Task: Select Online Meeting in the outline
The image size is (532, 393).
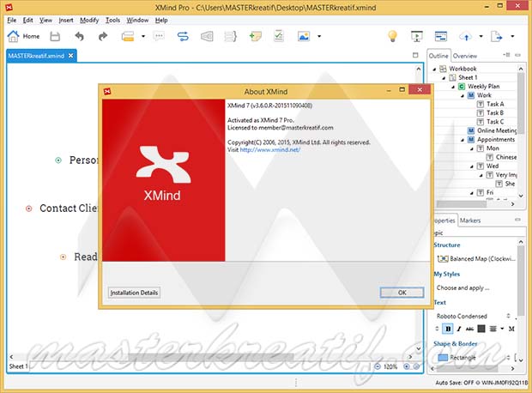Action: tap(497, 130)
